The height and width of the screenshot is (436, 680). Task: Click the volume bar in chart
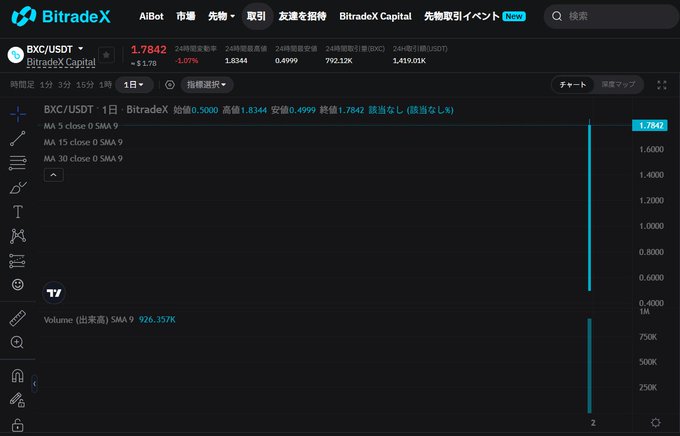(589, 366)
